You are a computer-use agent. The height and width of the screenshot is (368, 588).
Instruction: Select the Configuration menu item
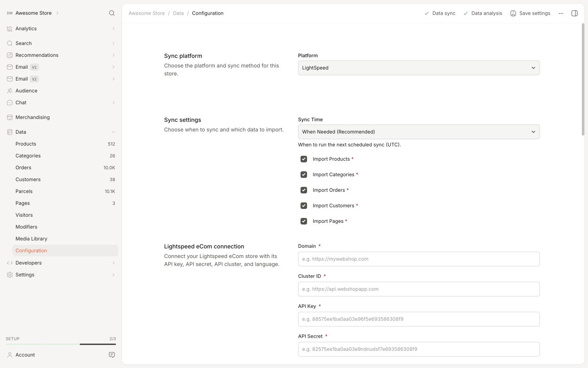click(x=65, y=251)
